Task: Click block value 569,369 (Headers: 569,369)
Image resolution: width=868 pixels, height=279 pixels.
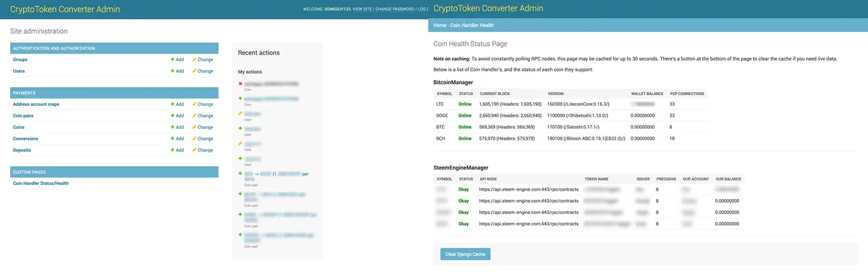Action: (507, 127)
